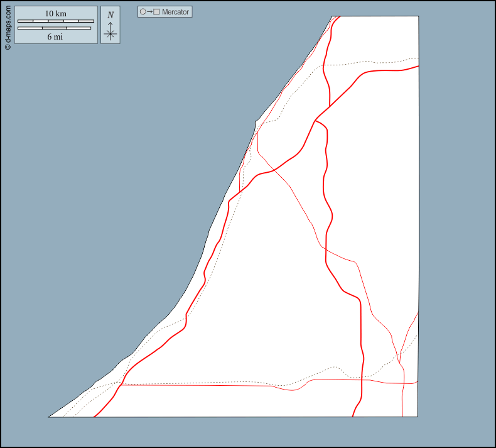Click the 10 km scale label

[56, 13]
